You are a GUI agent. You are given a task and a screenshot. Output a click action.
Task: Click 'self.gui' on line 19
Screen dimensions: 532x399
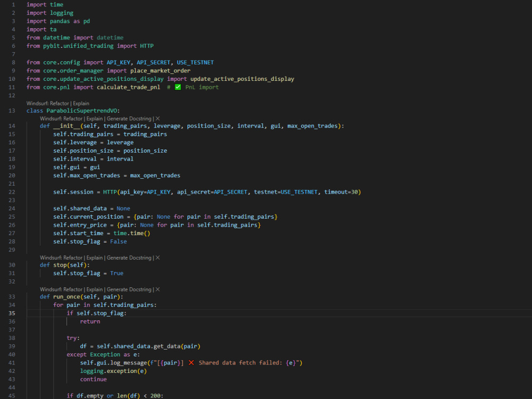pyautogui.click(x=66, y=167)
